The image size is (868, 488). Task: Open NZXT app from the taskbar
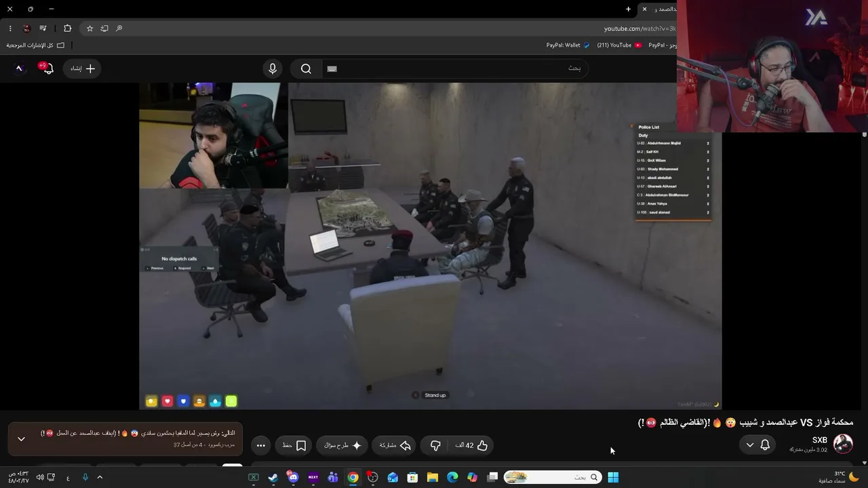313,477
